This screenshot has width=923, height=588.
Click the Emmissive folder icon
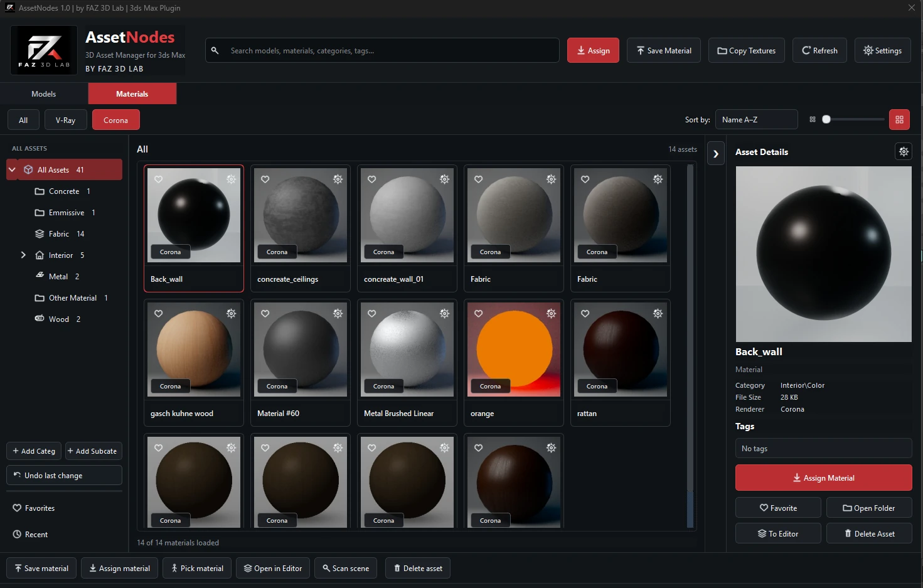40,212
